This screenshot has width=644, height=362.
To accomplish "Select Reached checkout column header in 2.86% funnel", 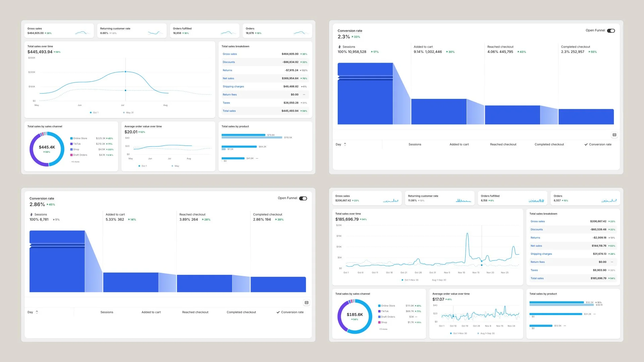I will (x=195, y=312).
